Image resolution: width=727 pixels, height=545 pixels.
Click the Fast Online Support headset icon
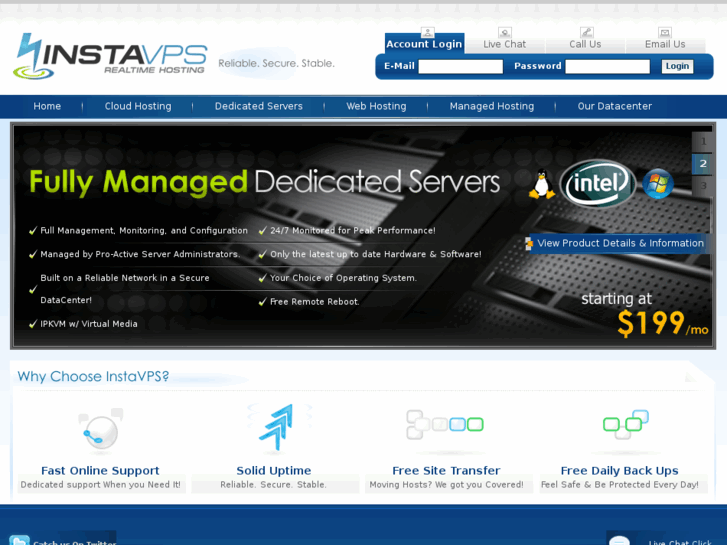click(x=101, y=430)
